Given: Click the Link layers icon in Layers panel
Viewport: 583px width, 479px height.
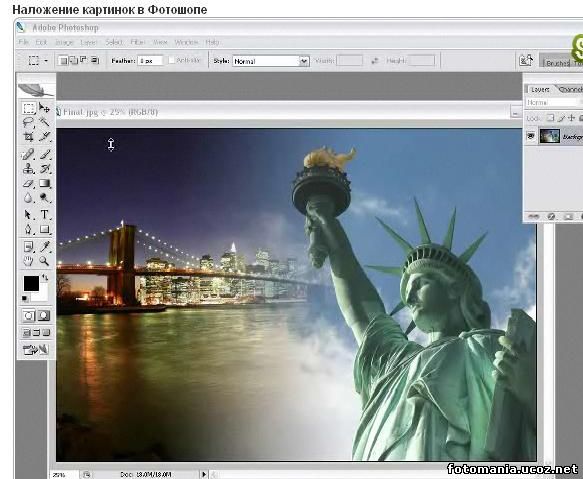Looking at the screenshot, I should (533, 216).
